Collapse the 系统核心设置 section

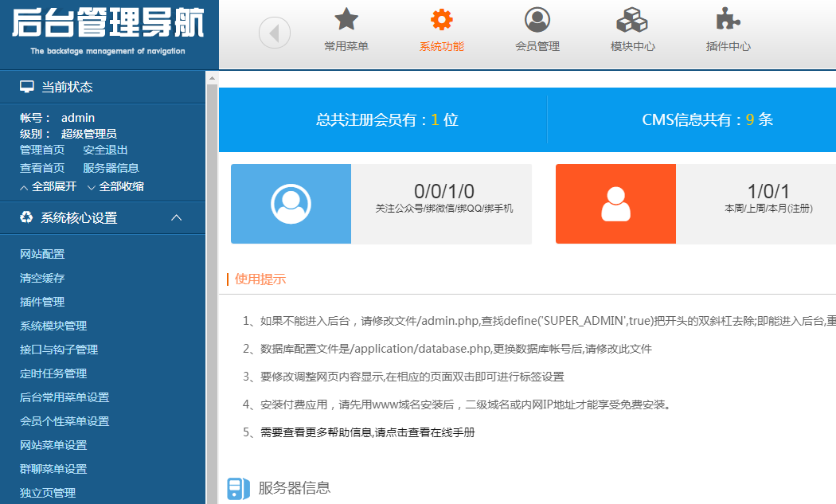click(x=177, y=217)
